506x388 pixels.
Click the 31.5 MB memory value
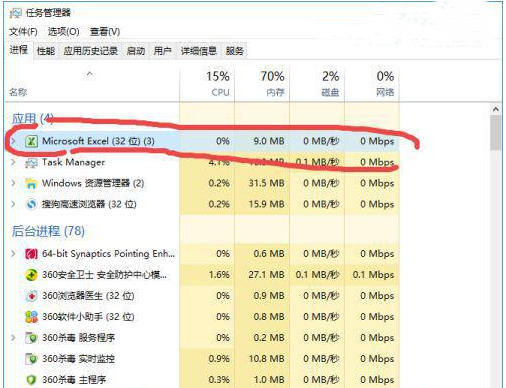coord(266,183)
